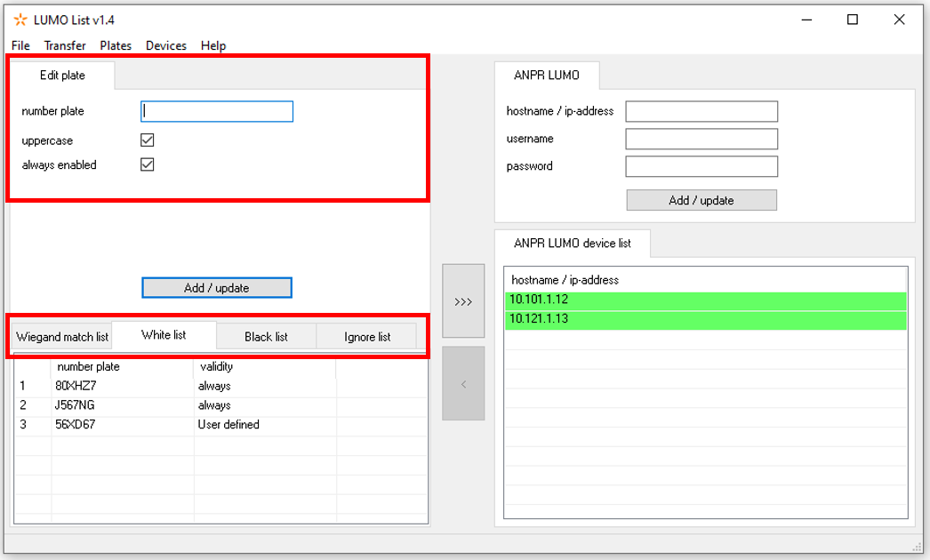The height and width of the screenshot is (560, 930).
Task: Open the Help menu
Action: 213,45
